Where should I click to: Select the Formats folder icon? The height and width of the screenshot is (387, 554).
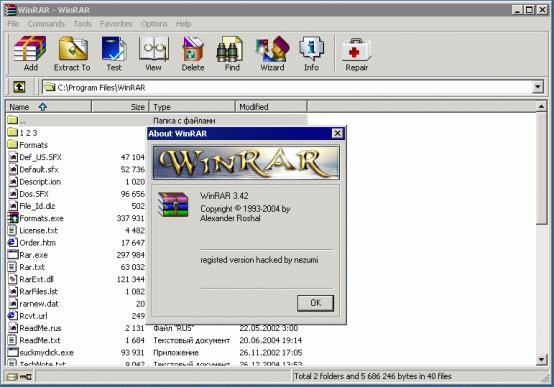click(13, 145)
